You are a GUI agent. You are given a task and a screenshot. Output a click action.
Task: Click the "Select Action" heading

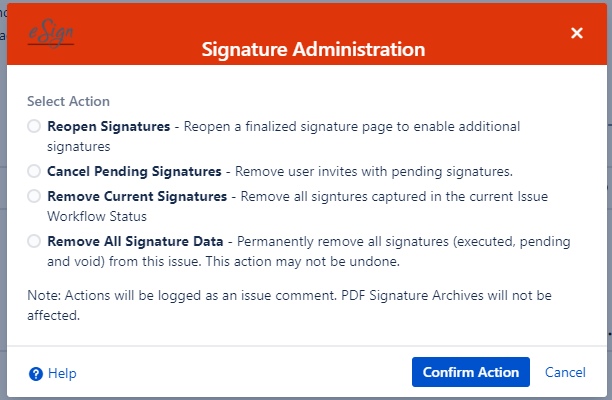pos(68,101)
